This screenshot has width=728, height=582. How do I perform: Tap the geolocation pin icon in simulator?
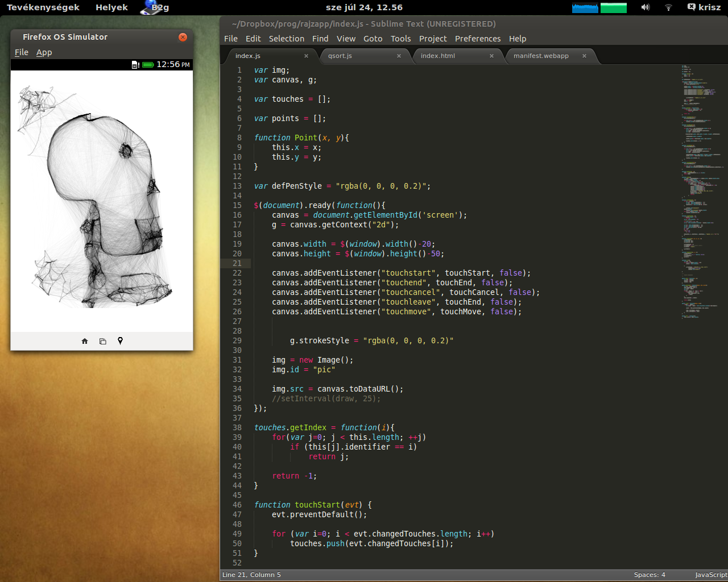click(x=120, y=341)
